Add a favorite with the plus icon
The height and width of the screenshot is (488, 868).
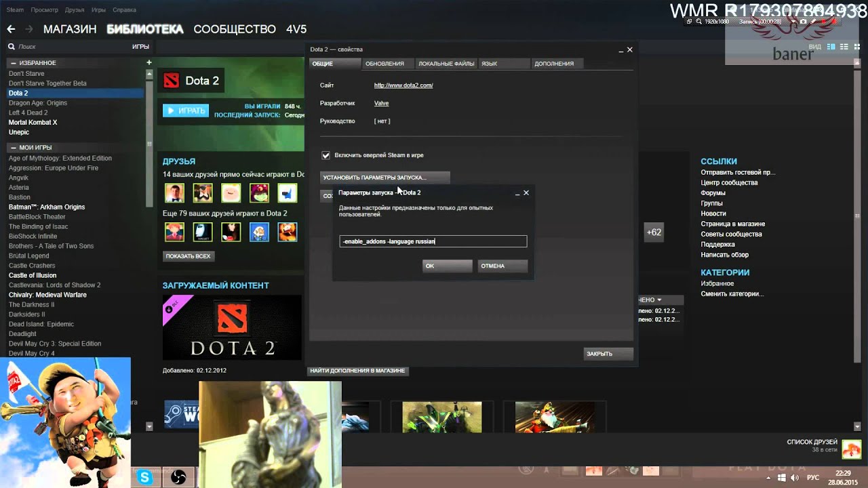coord(149,62)
